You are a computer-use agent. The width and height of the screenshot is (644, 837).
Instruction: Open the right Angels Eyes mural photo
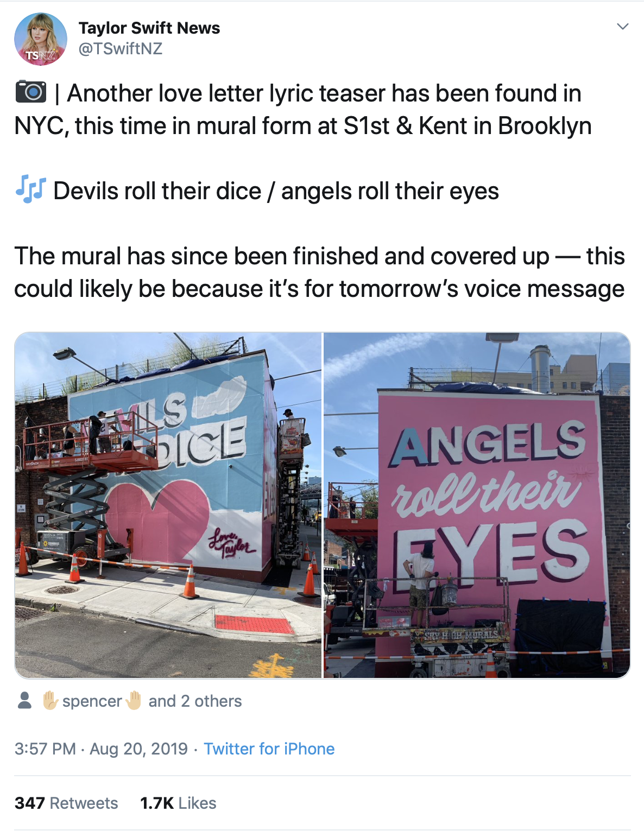pos(477,505)
